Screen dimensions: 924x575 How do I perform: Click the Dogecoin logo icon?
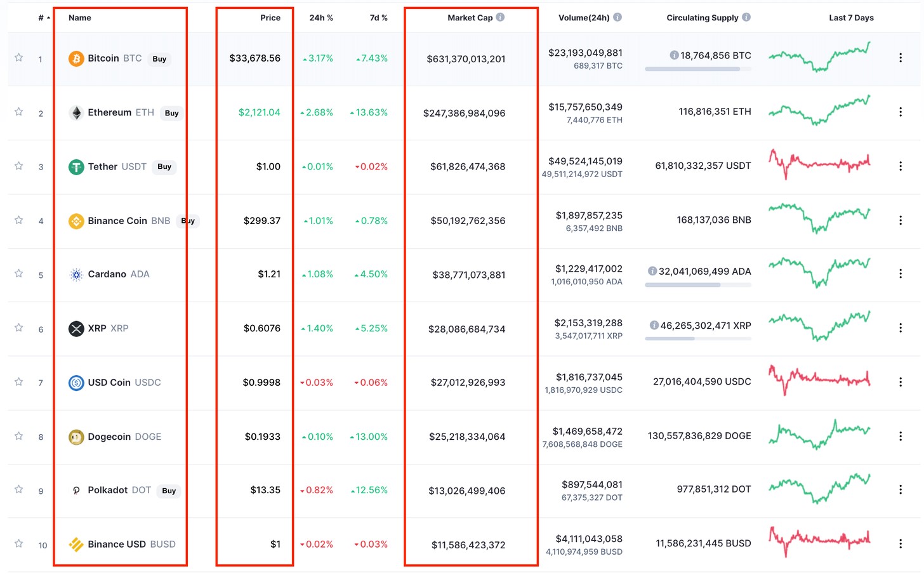click(x=76, y=437)
